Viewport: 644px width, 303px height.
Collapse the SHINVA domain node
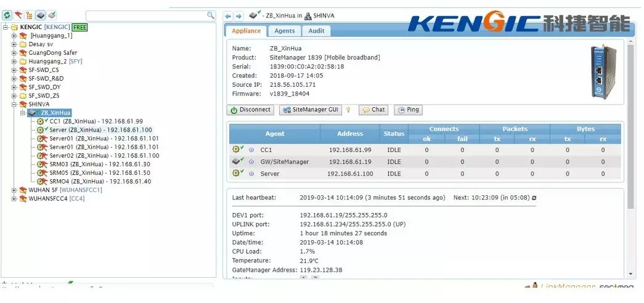14,105
